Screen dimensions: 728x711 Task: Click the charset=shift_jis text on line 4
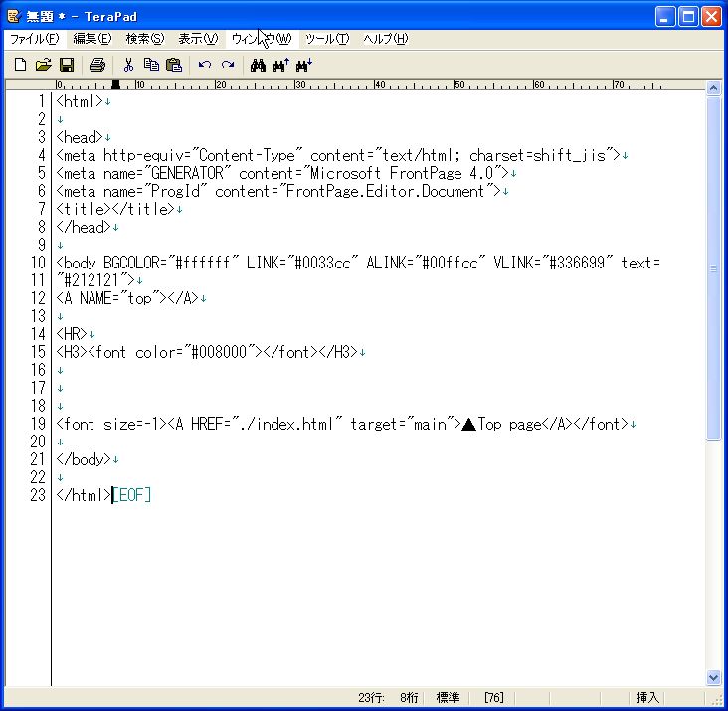coord(538,155)
